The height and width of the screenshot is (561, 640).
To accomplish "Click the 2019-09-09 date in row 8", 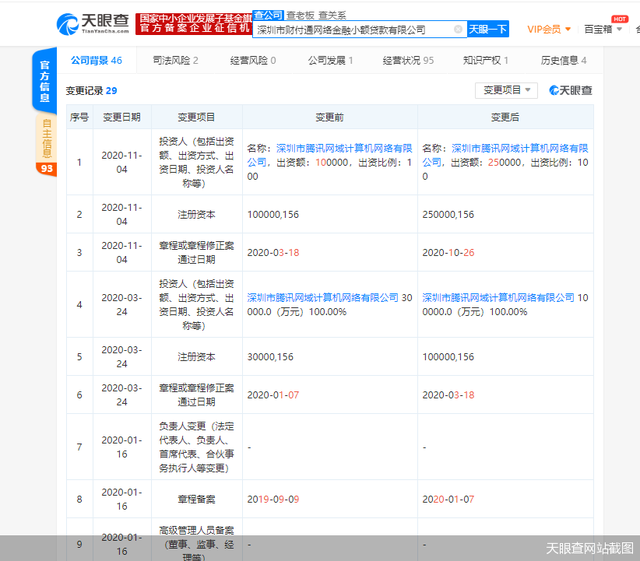I will click(x=273, y=499).
